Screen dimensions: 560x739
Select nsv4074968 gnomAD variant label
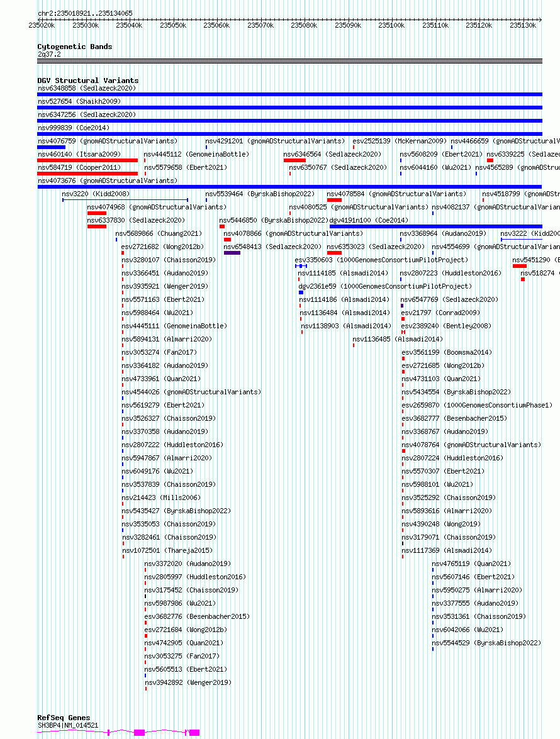click(x=157, y=207)
